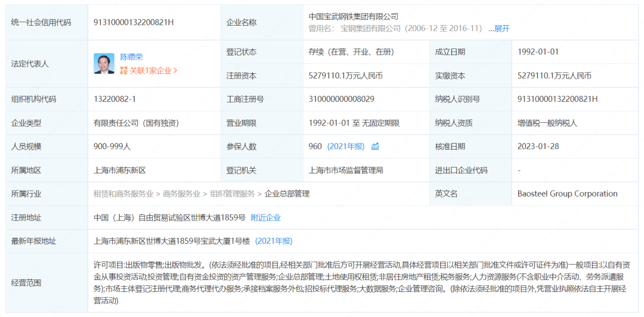Click 组织管理服务 industry breadcrumb
Image resolution: width=644 pixels, height=317 pixels.
tap(233, 194)
